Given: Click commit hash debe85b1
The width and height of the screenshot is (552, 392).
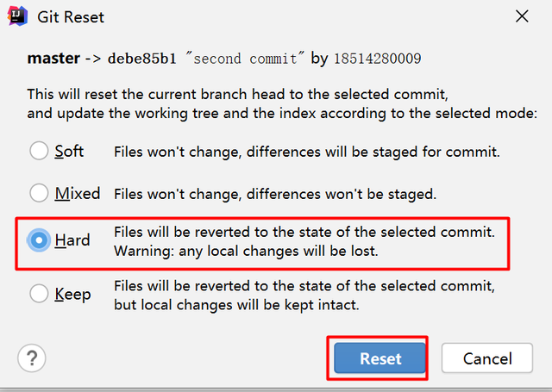Looking at the screenshot, I should click(142, 59).
